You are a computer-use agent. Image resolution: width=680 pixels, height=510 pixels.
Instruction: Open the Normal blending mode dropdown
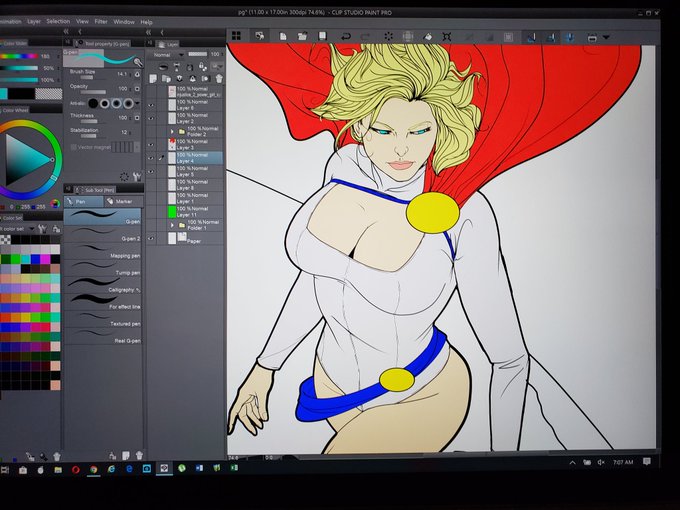point(168,55)
